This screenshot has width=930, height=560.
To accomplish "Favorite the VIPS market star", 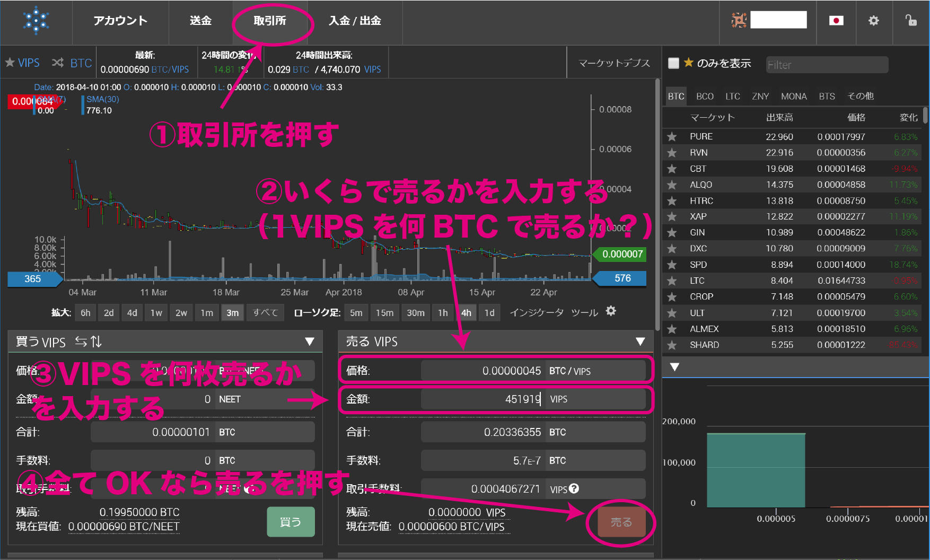I will tap(10, 63).
